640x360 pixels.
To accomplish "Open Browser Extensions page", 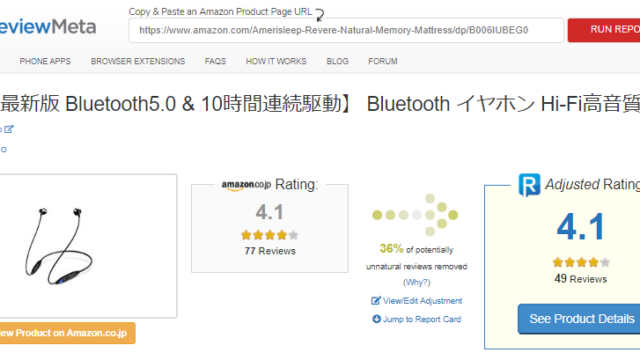I will [x=138, y=61].
